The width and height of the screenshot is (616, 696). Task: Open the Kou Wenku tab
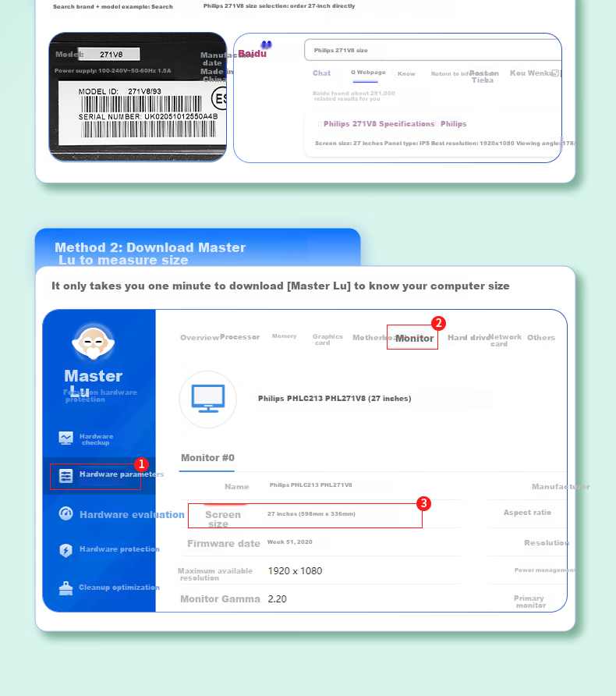531,73
